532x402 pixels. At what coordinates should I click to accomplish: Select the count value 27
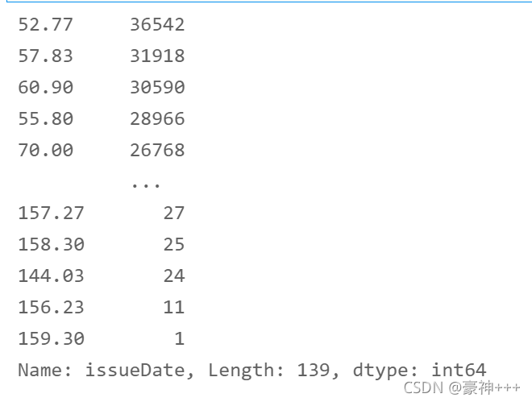click(x=174, y=213)
